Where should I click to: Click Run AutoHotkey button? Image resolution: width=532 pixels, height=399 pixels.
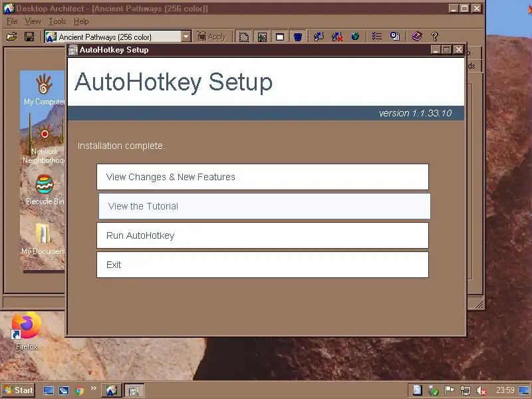click(x=263, y=235)
